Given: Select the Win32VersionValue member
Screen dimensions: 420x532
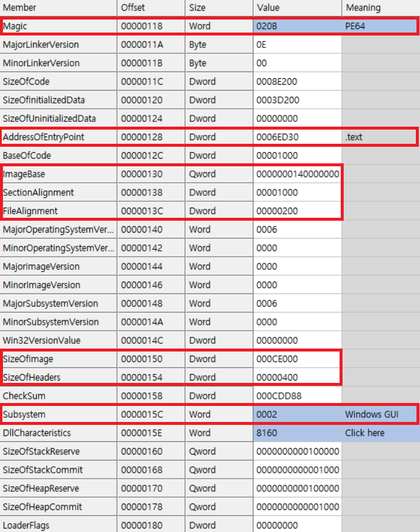Looking at the screenshot, I should (59, 340).
